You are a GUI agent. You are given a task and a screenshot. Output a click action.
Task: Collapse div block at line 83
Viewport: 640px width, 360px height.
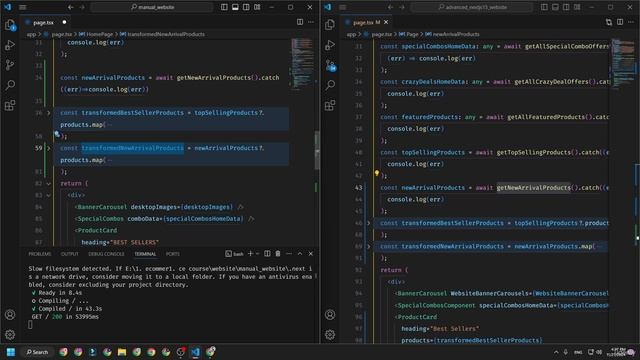[49, 196]
